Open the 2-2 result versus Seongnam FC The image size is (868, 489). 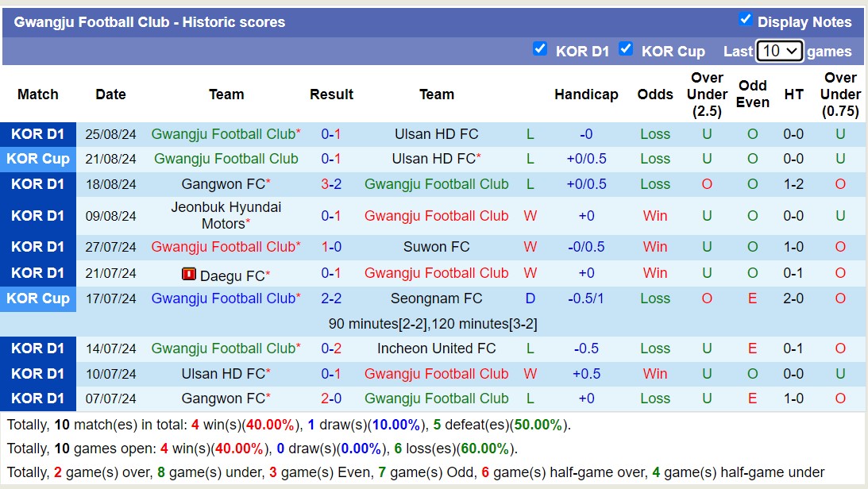pyautogui.click(x=331, y=298)
